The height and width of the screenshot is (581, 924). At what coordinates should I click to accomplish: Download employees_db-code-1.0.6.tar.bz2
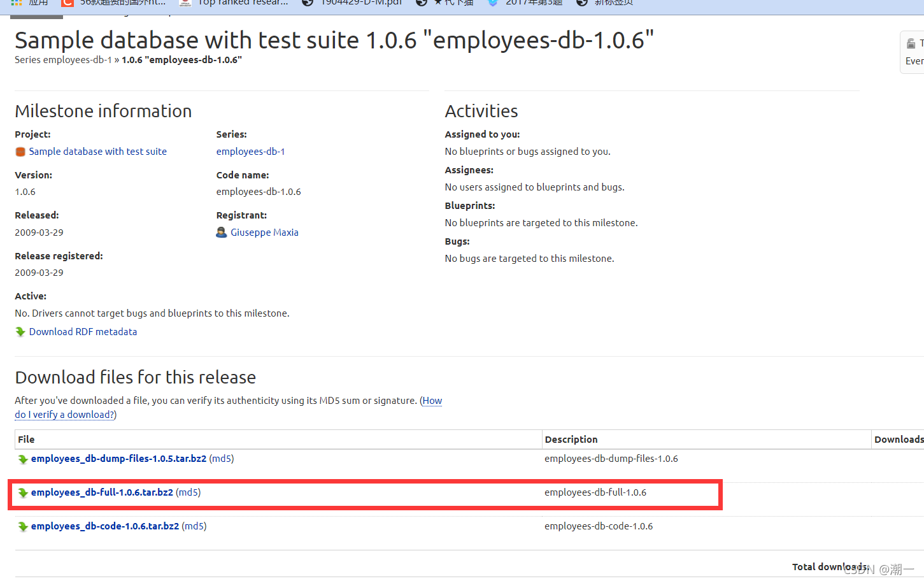click(105, 526)
